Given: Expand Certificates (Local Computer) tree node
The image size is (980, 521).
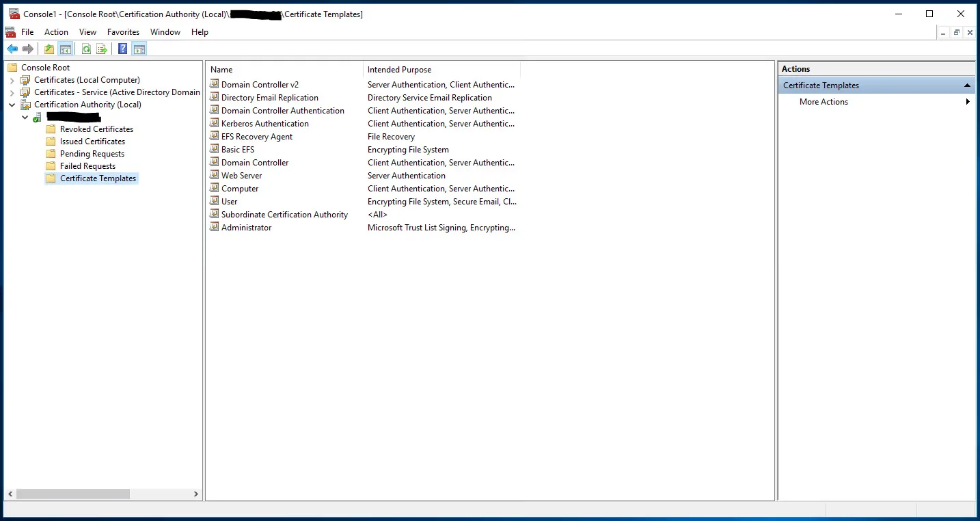Looking at the screenshot, I should (12, 81).
